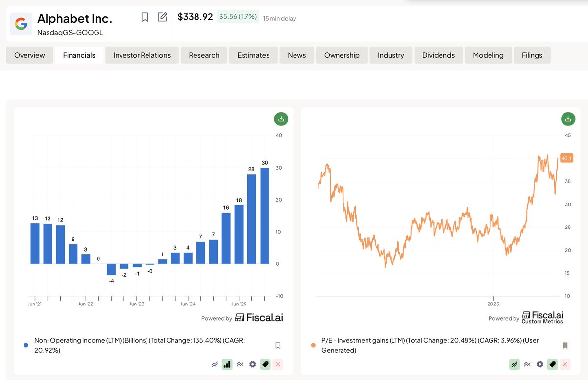Select stacked line option for Non-Operating Income
The width and height of the screenshot is (588, 380).
pos(240,364)
